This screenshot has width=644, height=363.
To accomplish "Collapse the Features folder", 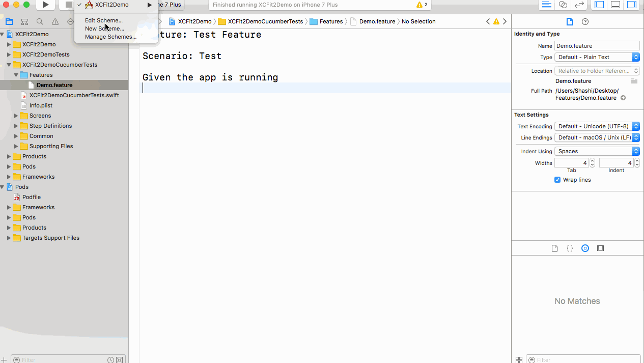I will tap(16, 75).
